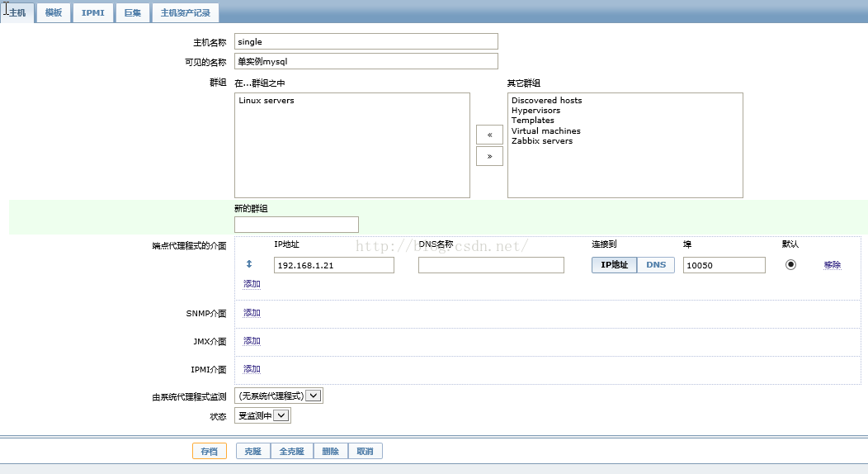This screenshot has width=868, height=474.
Task: Click 添加 for IPMI介面
Action: (252, 369)
